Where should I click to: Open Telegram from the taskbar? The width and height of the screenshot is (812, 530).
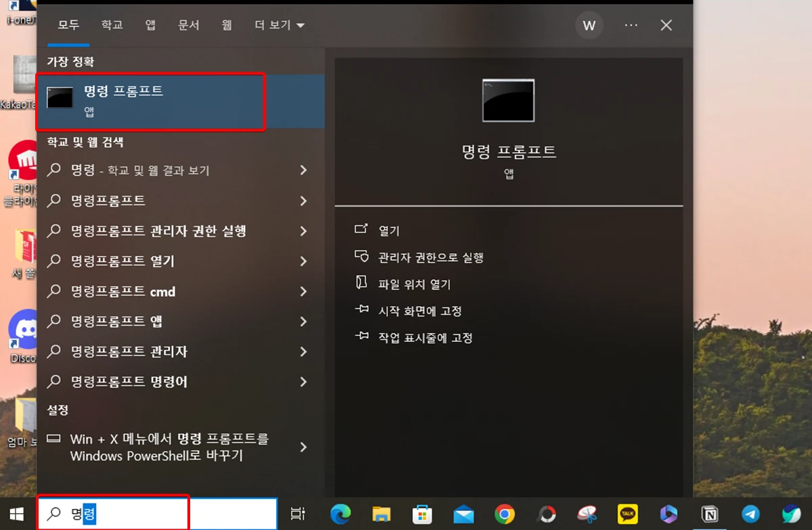pyautogui.click(x=750, y=514)
